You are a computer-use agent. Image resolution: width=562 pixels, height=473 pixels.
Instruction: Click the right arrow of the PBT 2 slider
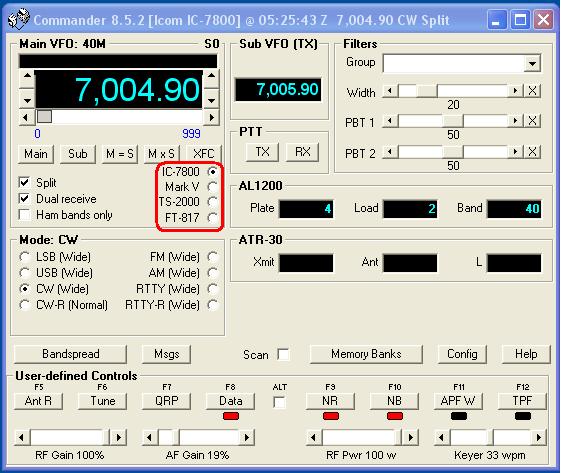[x=515, y=152]
